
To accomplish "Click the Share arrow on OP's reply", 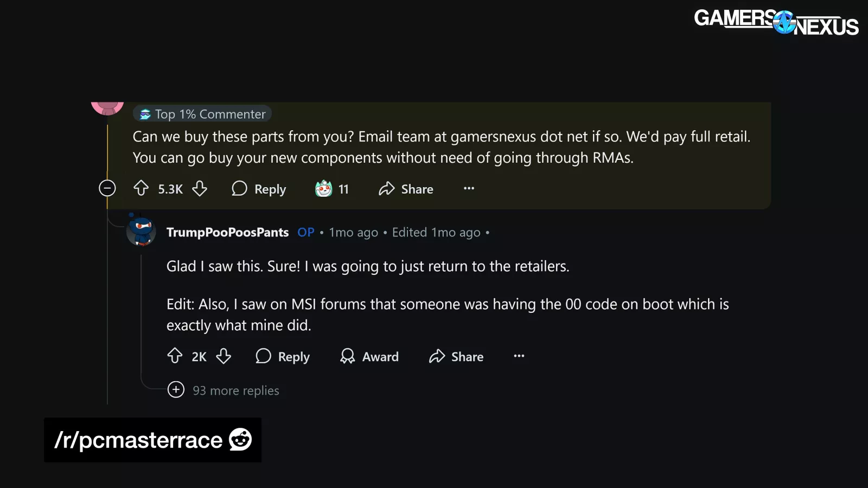I will click(437, 356).
